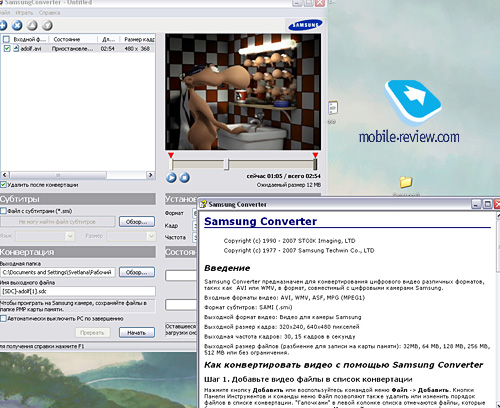Stop the video preview playback
Image resolution: width=500 pixels, height=408 pixels.
tap(184, 177)
